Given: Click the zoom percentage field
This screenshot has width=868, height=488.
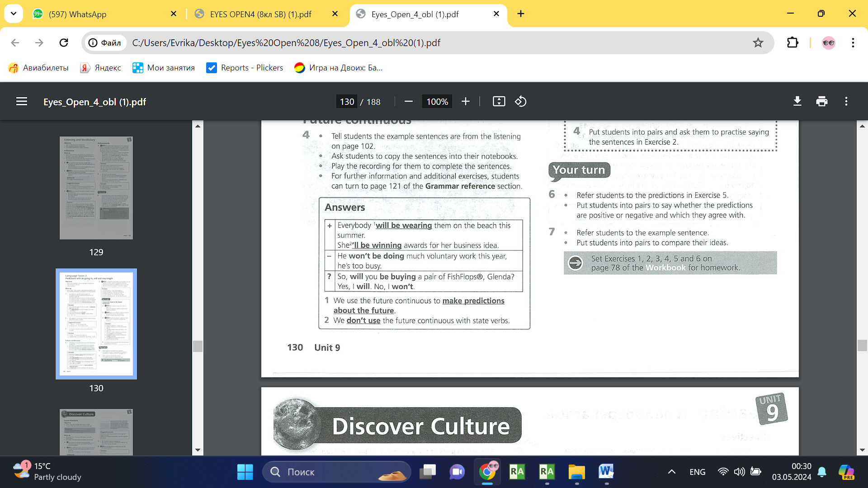Looking at the screenshot, I should 437,102.
